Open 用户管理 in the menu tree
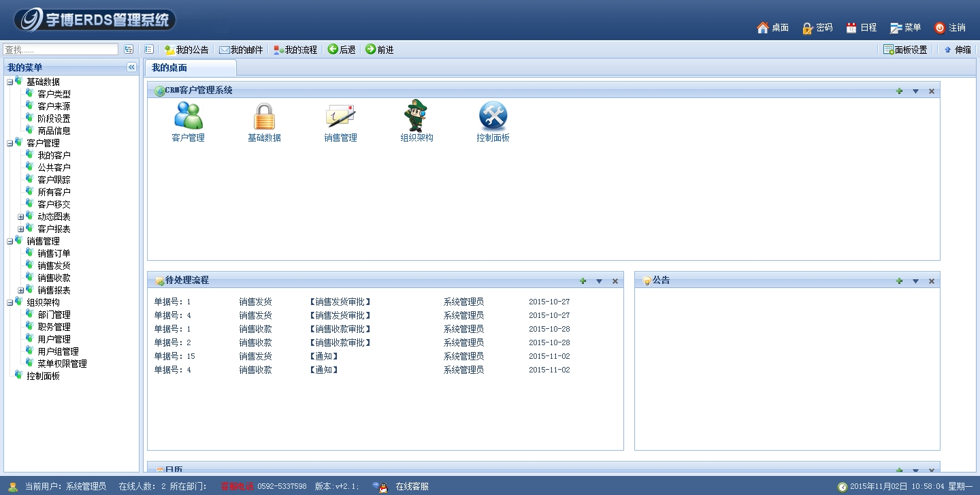 tap(54, 340)
